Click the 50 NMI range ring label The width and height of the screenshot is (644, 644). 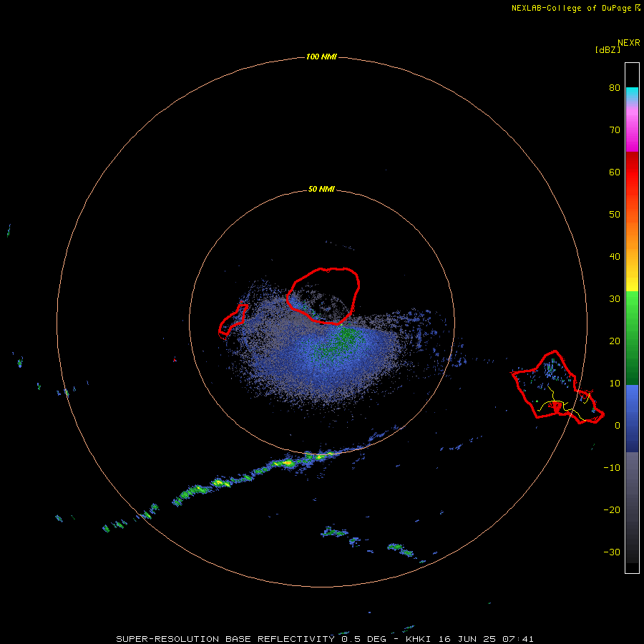tap(321, 190)
